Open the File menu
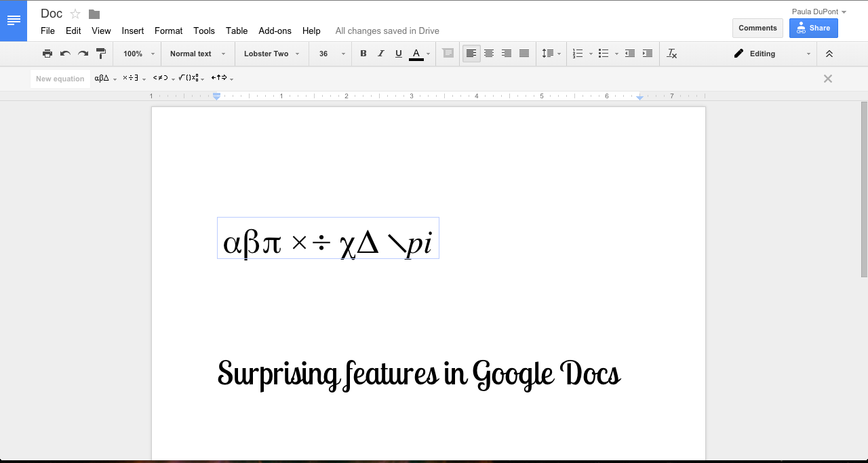Viewport: 868px width, 463px height. click(47, 31)
